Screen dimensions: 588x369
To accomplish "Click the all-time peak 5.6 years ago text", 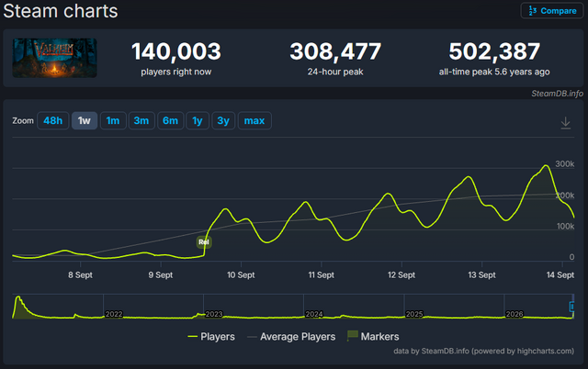I will [x=494, y=72].
